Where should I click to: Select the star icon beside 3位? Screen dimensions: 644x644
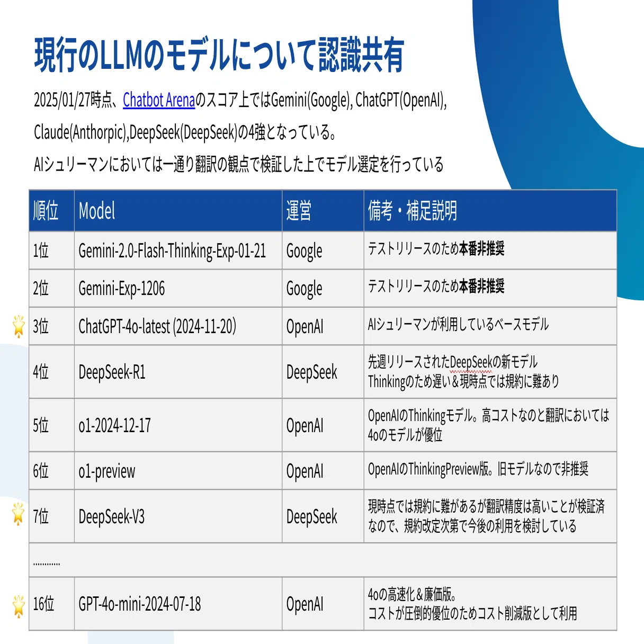(19, 326)
